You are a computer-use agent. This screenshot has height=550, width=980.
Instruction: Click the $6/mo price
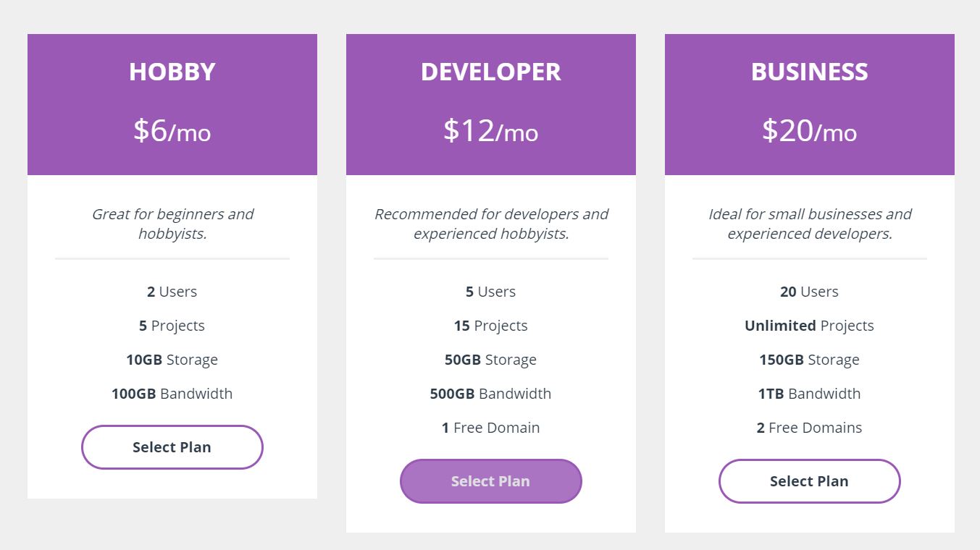172,131
